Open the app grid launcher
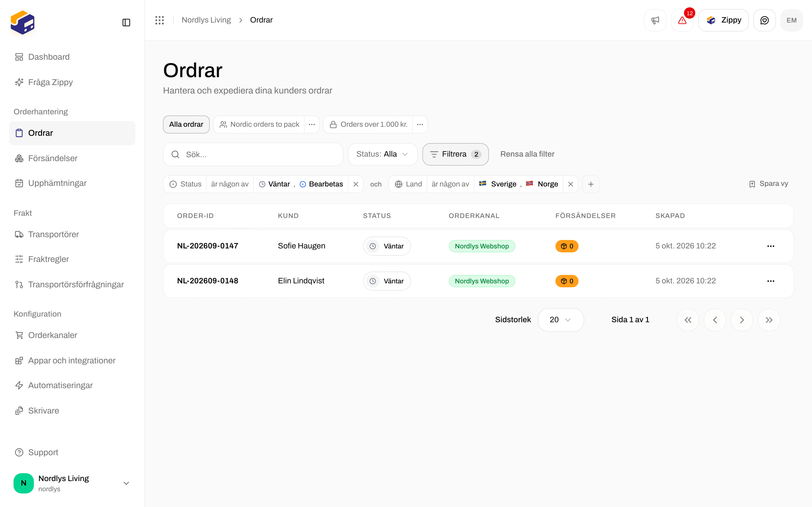 159,20
